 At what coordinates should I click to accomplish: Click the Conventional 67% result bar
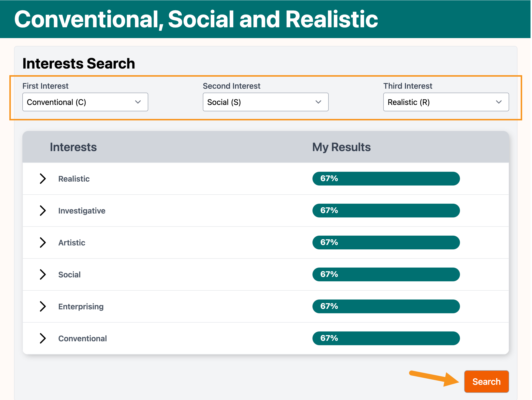pos(386,338)
